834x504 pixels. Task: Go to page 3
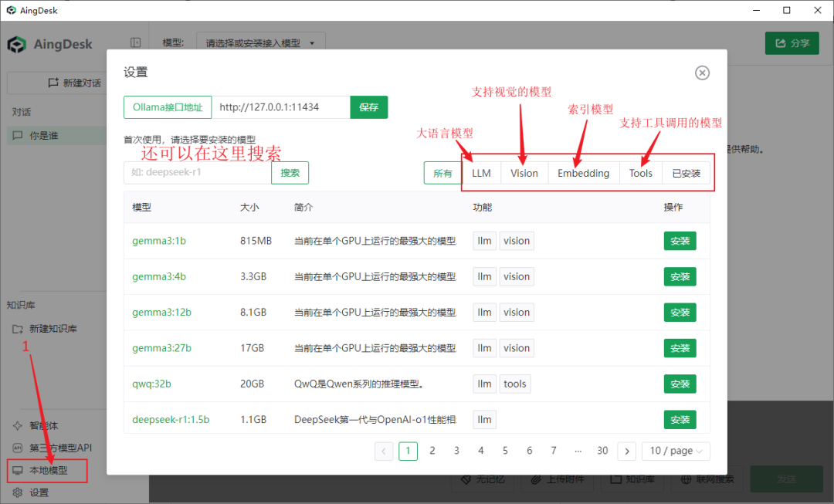(456, 451)
